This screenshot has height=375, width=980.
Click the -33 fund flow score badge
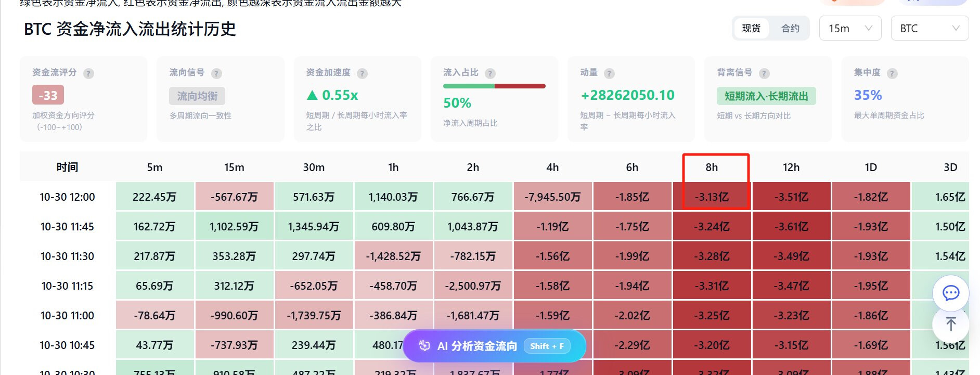(48, 95)
